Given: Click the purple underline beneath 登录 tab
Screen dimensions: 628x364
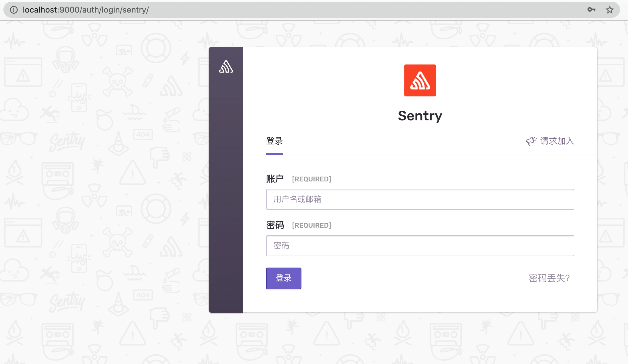Looking at the screenshot, I should (x=274, y=154).
